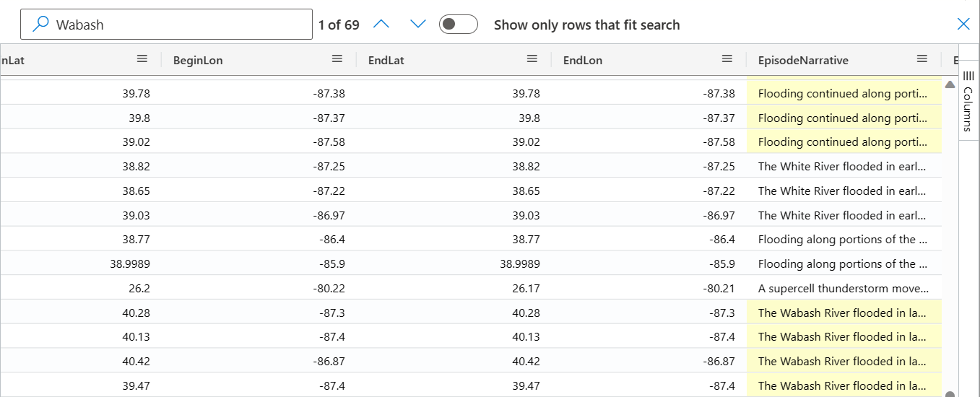Expand the Columns side panel

pyautogui.click(x=969, y=100)
